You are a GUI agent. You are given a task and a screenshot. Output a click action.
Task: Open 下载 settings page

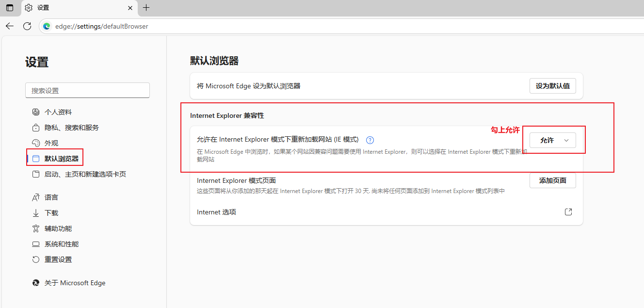pos(51,213)
